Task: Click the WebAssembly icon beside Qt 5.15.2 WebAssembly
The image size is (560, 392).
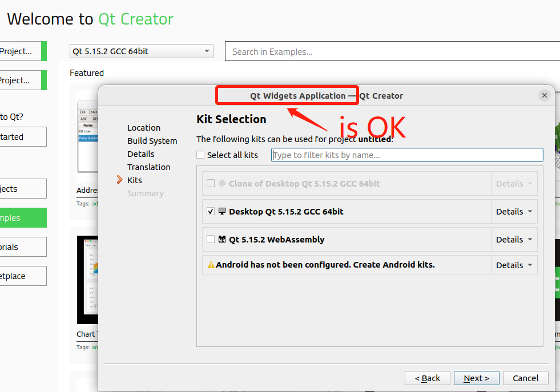Action: [x=222, y=239]
